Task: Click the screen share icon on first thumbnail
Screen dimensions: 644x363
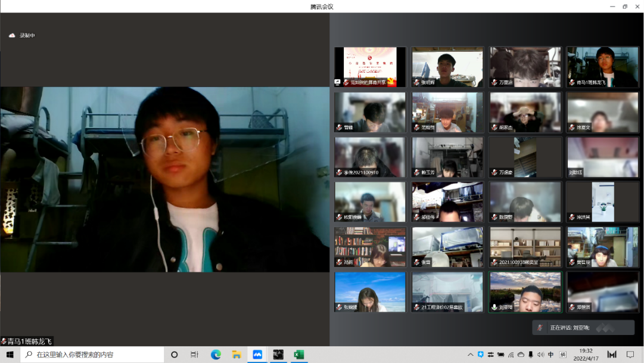Action: (x=338, y=82)
